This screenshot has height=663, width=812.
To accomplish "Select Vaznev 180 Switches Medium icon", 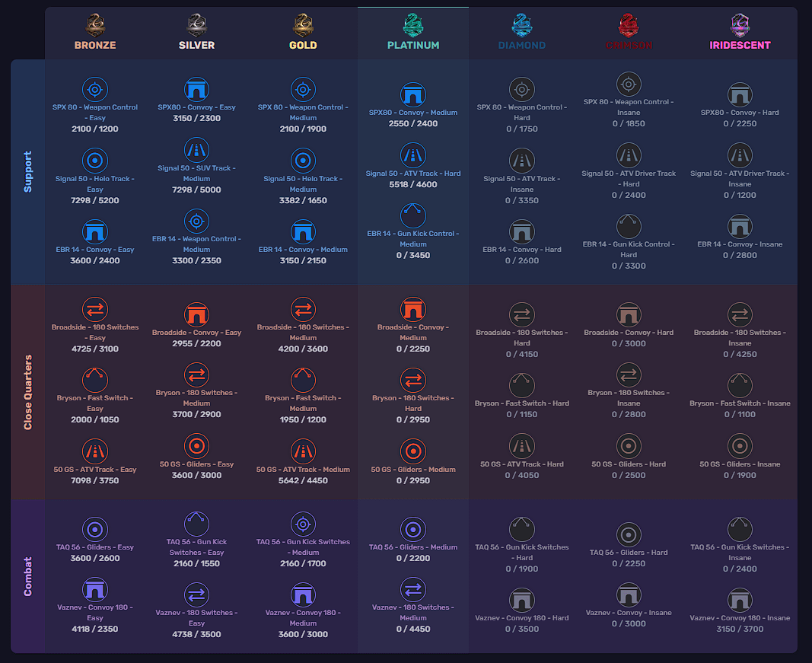I will click(413, 589).
